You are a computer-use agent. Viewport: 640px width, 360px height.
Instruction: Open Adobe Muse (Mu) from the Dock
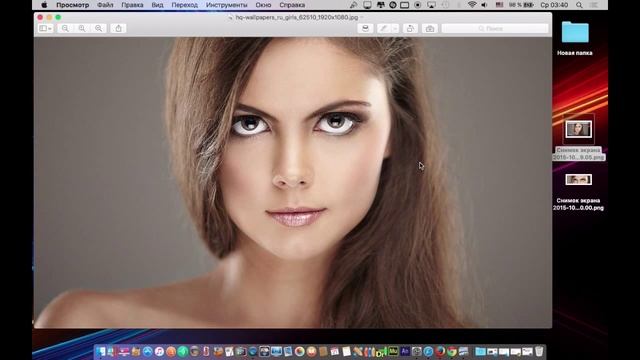[393, 351]
